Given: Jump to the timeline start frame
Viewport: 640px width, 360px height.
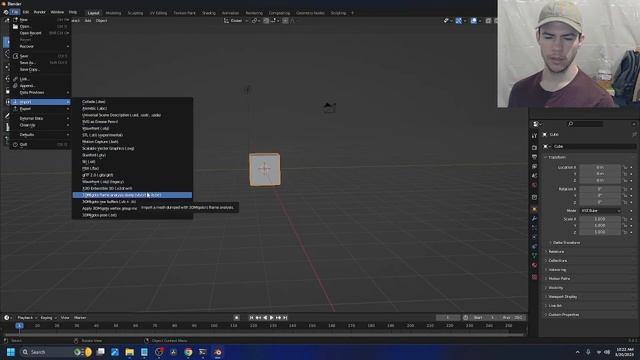Looking at the screenshot, I should tap(251, 318).
